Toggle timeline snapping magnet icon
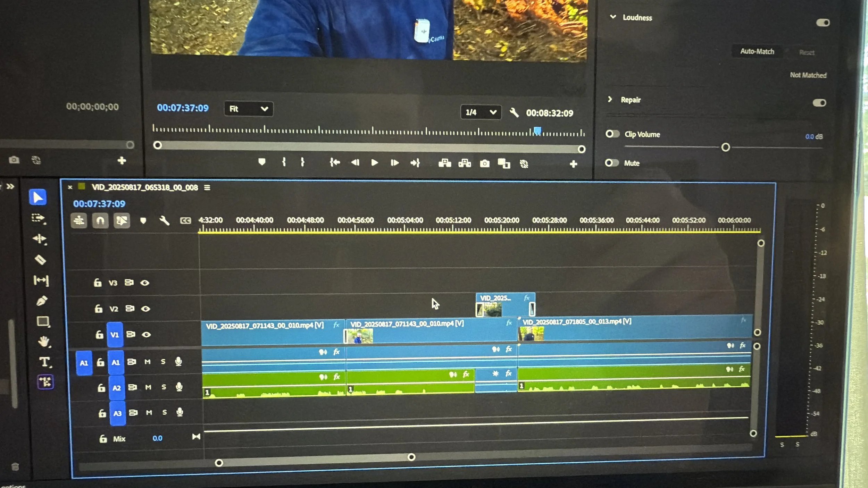The height and width of the screenshot is (488, 868). (x=100, y=220)
